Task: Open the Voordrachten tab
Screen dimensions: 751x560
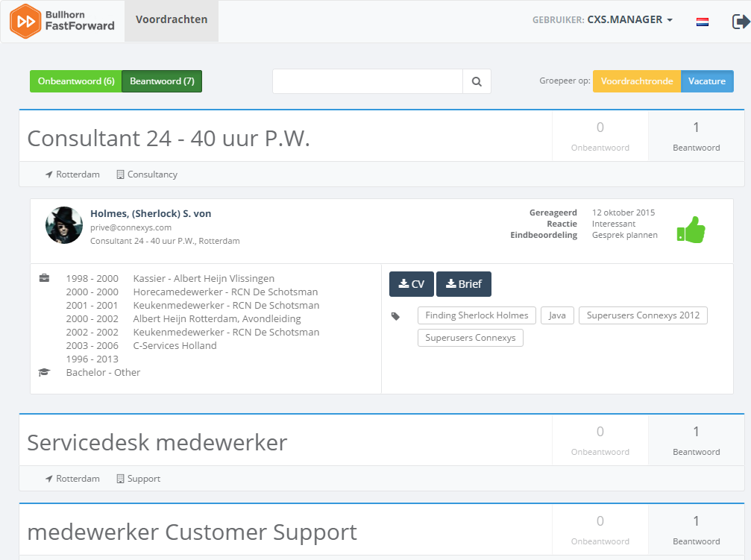Action: pos(172,20)
